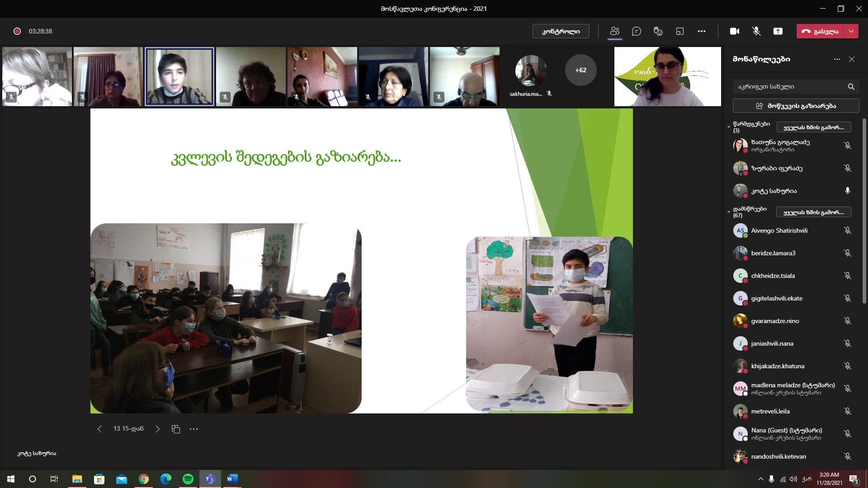Image resolution: width=868 pixels, height=488 pixels.
Task: Select participant metreveli.leila
Action: (792, 411)
